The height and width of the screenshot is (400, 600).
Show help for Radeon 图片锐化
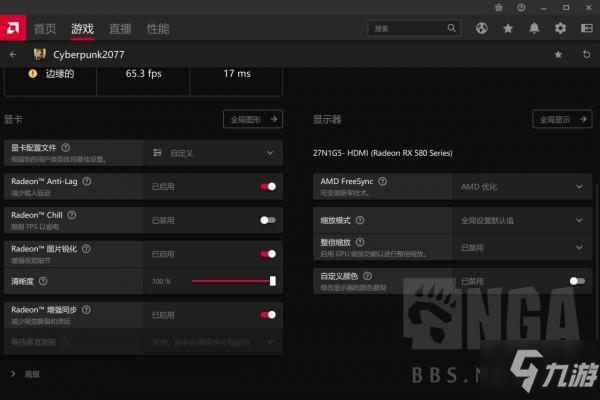[x=86, y=249]
